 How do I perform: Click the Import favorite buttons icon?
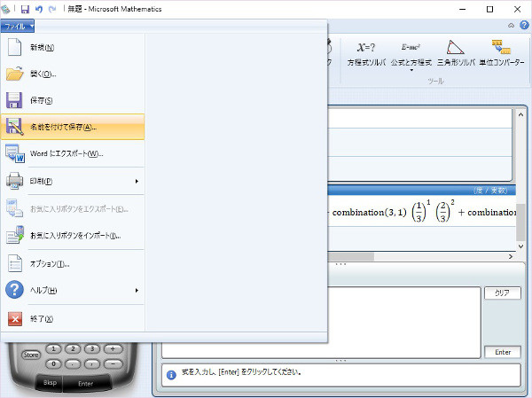(14, 235)
